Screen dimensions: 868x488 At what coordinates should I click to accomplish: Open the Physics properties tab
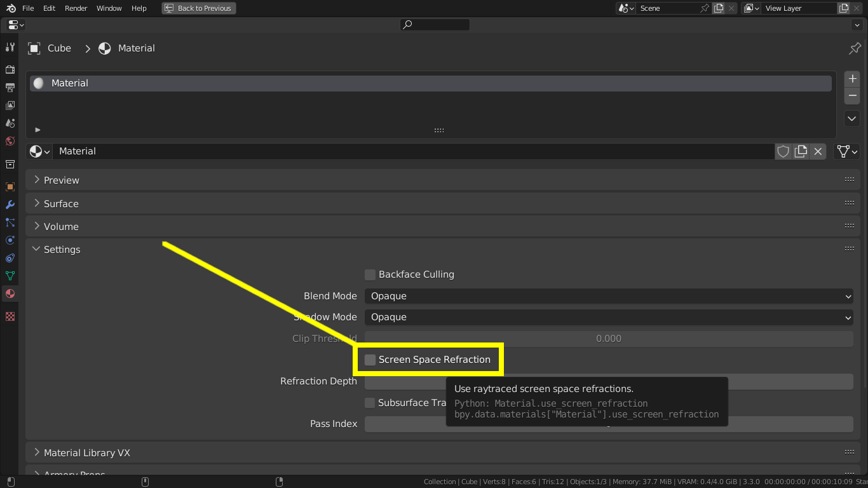click(10, 240)
